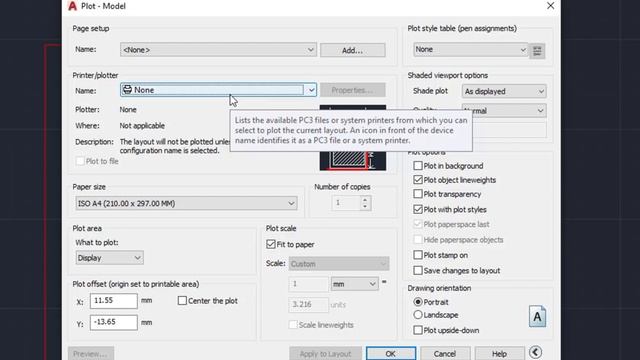This screenshot has height=360, width=640.
Task: Click the scale value field showing 1
Action: (308, 284)
